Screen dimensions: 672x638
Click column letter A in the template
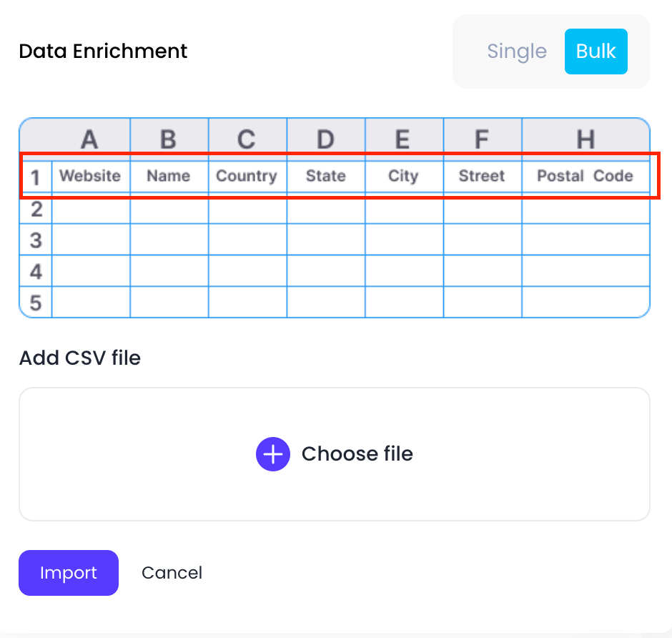89,139
